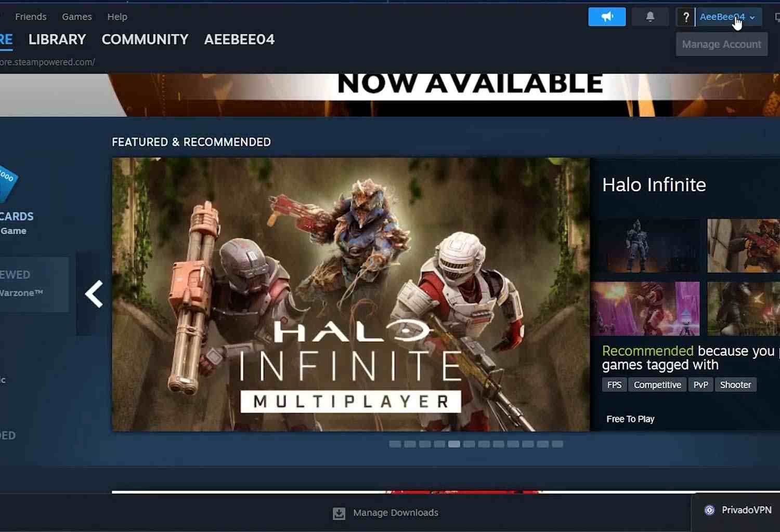This screenshot has width=780, height=532.
Task: Go to previous featured game with left arrow
Action: click(94, 294)
